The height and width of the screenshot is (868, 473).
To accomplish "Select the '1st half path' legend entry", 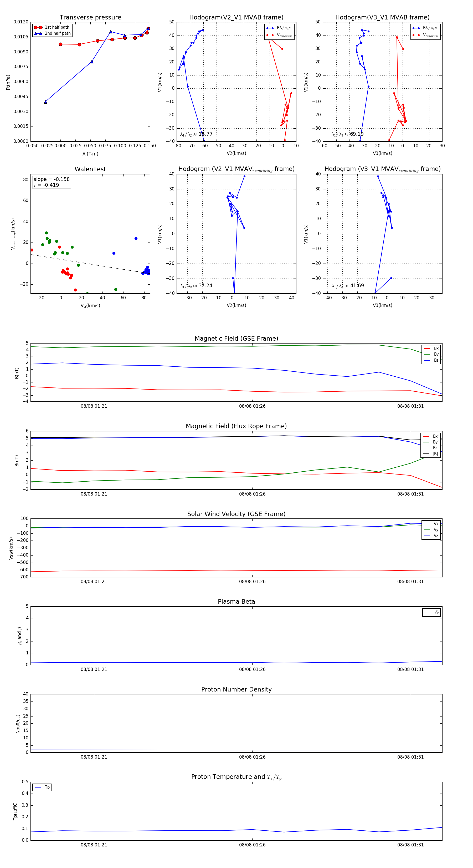I will [x=52, y=27].
